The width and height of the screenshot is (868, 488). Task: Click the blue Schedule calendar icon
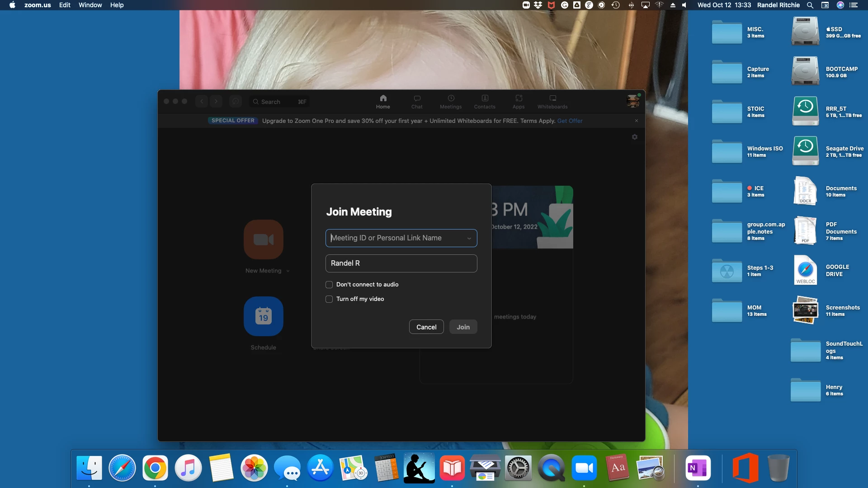264,316
